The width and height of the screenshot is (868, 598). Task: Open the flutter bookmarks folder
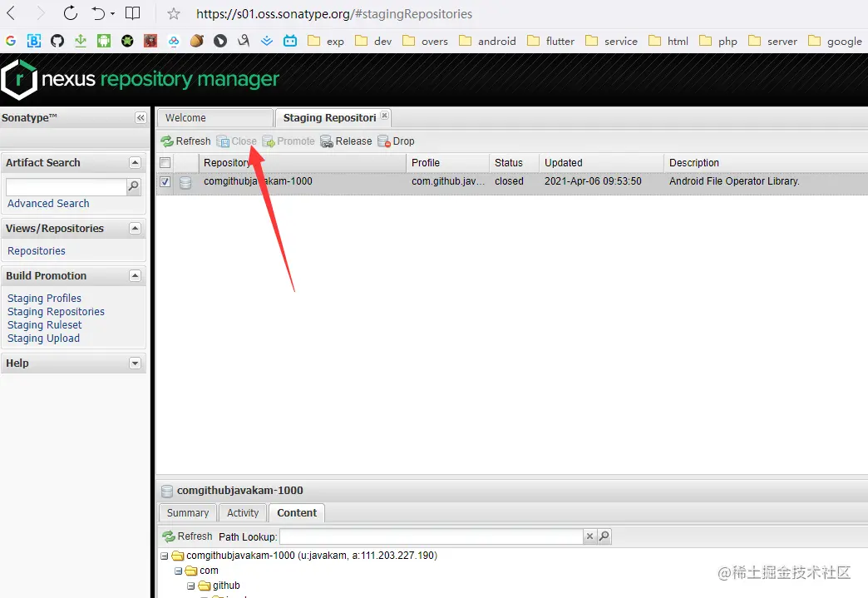tap(550, 41)
